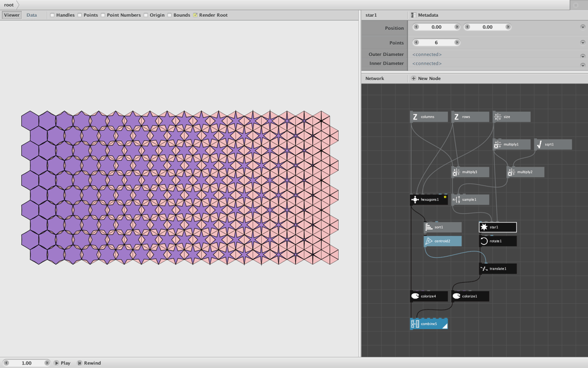The image size is (588, 368).
Task: Click the Inner Diameter parameter label
Action: [387, 64]
